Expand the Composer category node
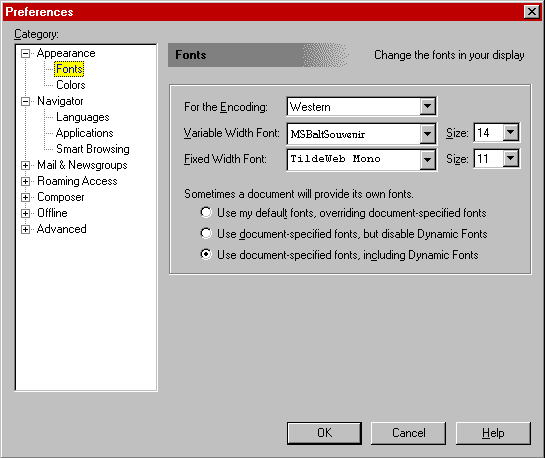Screen dimensions: 545x458 [25, 197]
